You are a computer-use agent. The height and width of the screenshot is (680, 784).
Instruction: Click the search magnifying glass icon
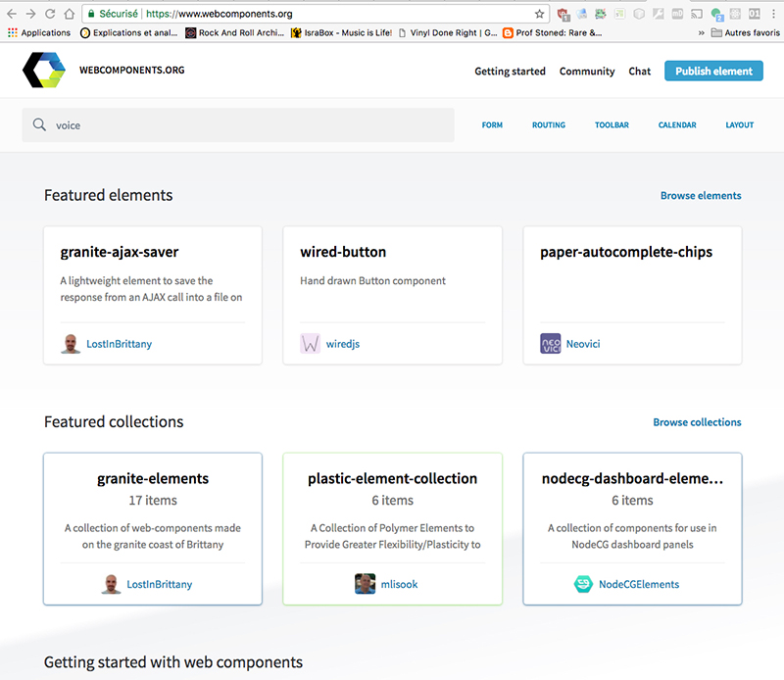tap(39, 124)
